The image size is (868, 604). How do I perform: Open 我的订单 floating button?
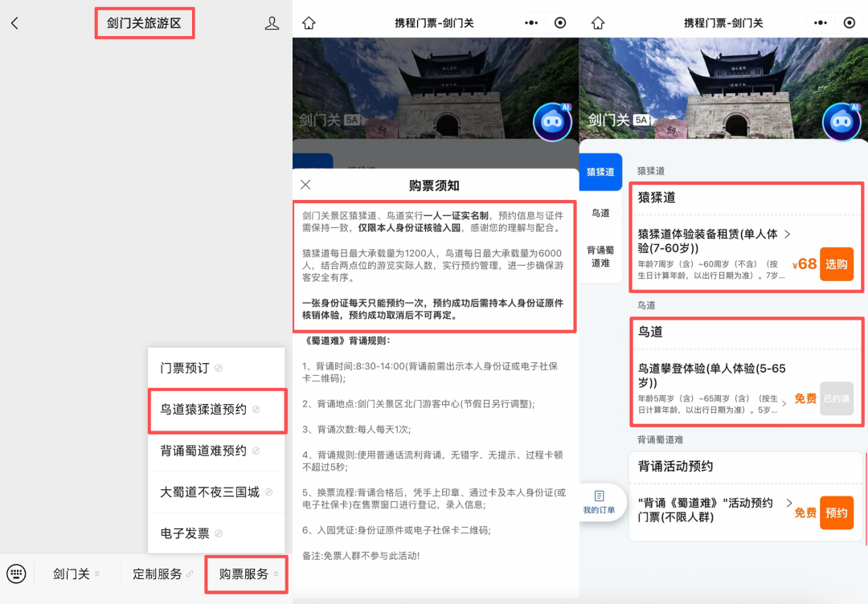[x=599, y=502]
